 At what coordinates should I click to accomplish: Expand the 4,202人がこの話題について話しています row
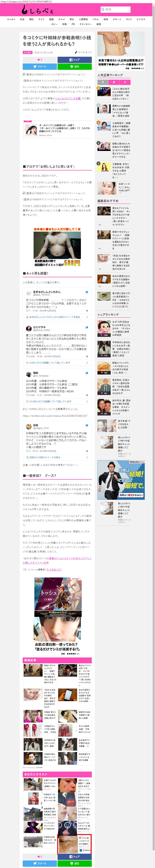tap(57, 363)
